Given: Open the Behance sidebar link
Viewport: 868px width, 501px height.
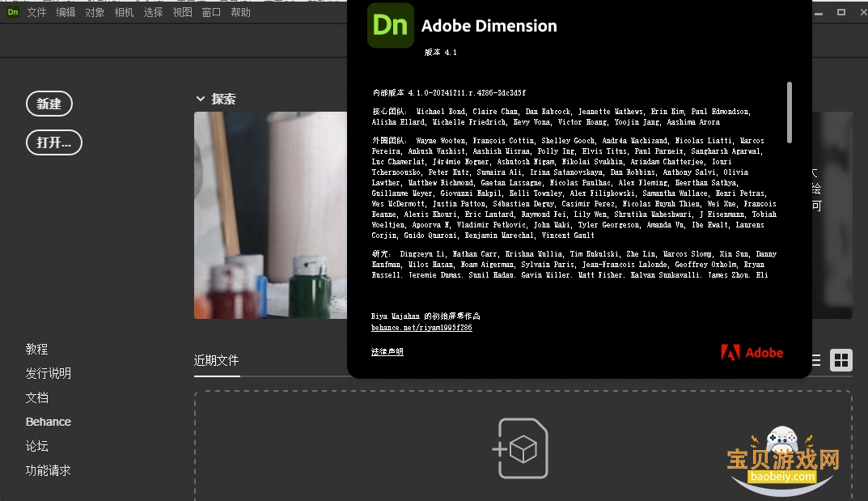Looking at the screenshot, I should click(x=49, y=422).
